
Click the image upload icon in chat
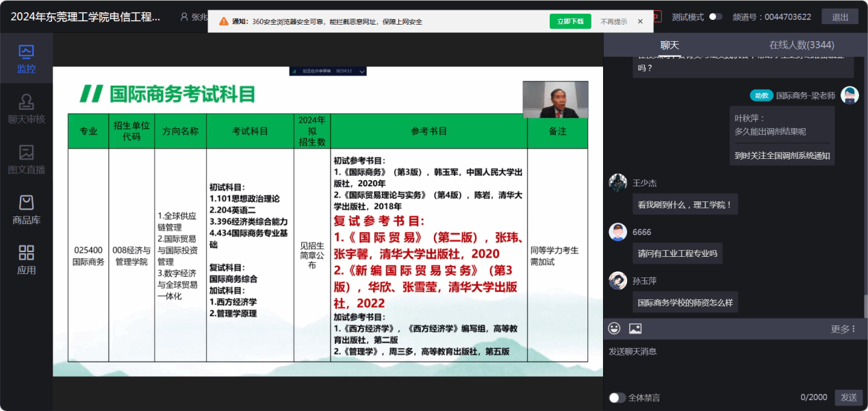click(635, 329)
